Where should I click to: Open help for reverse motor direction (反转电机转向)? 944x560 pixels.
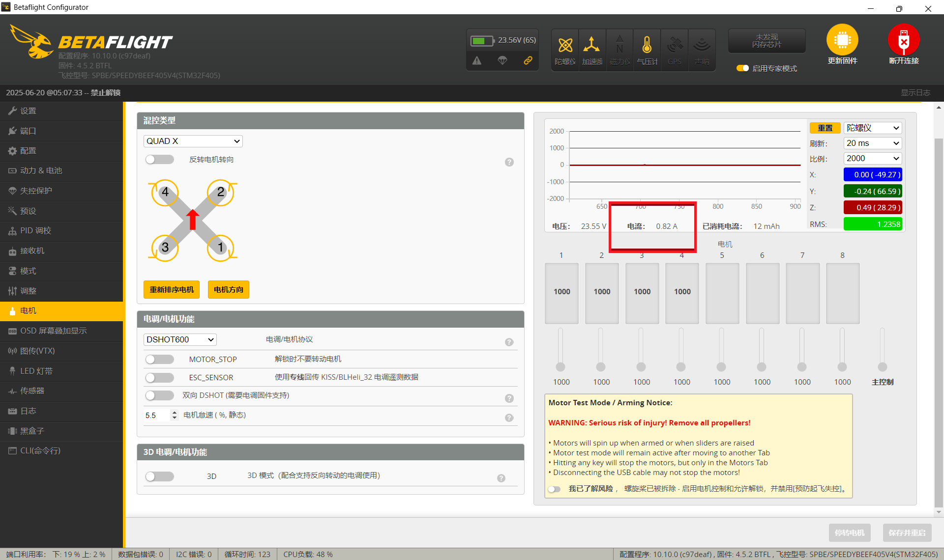tap(509, 162)
